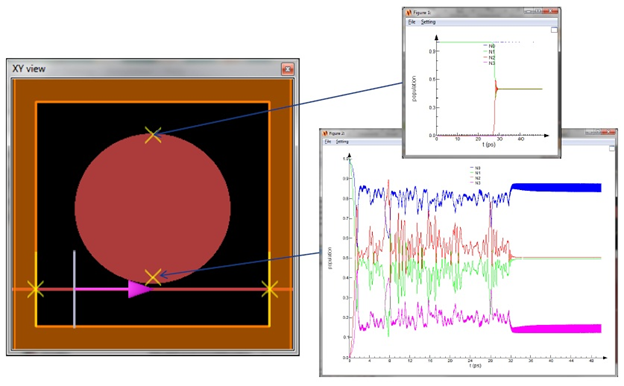This screenshot has height=386, width=624.
Task: Select the yellow cross on left boundary line
Action: point(36,289)
